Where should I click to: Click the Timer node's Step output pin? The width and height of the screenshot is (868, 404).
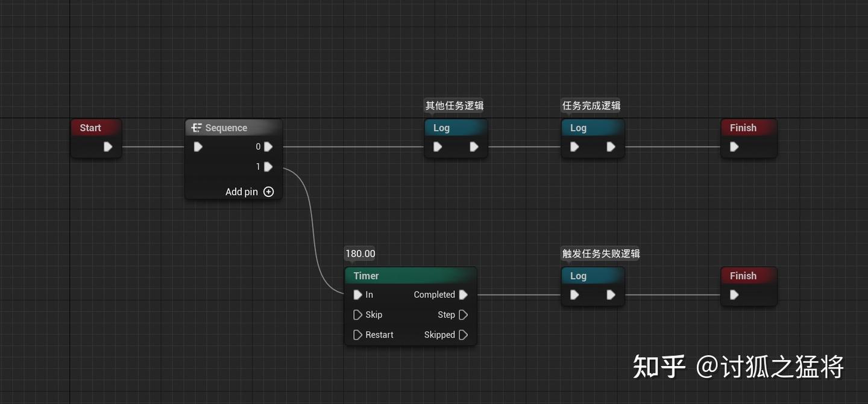463,314
